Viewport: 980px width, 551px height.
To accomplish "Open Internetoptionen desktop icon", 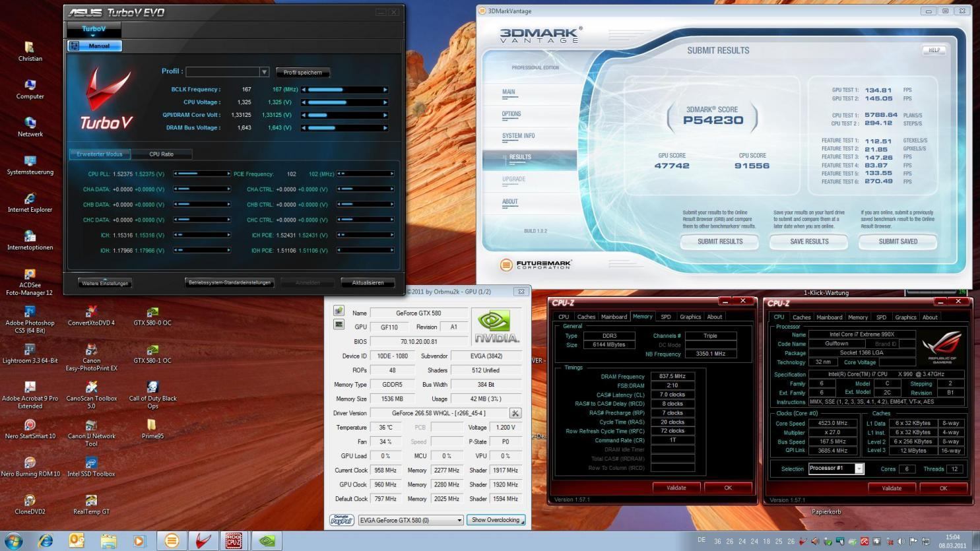I will point(30,240).
